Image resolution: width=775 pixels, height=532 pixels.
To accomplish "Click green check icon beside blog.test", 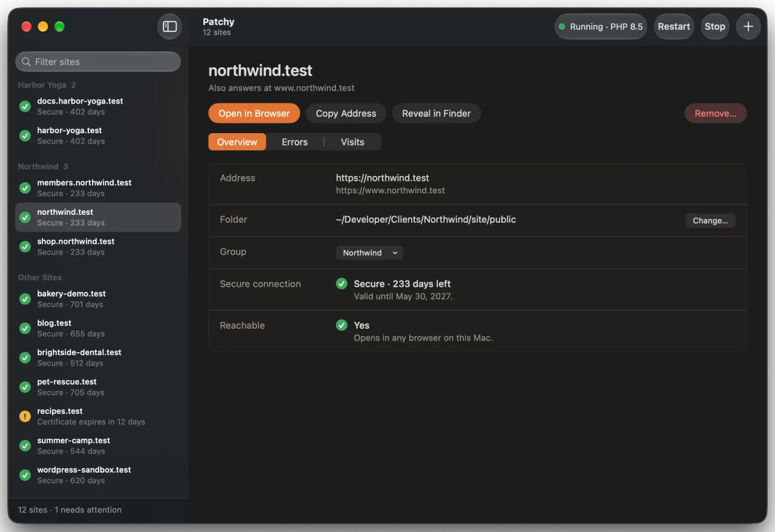I will pos(25,328).
